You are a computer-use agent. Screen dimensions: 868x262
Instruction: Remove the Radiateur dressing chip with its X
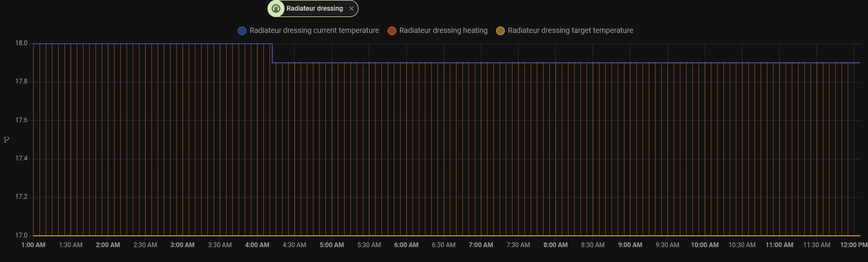click(352, 9)
